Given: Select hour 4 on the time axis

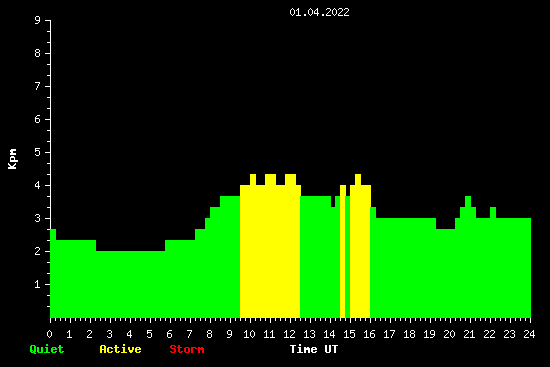Looking at the screenshot, I should [129, 334].
